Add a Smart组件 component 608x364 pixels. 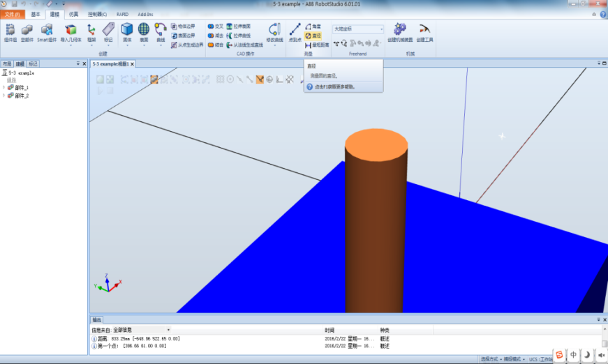point(47,33)
